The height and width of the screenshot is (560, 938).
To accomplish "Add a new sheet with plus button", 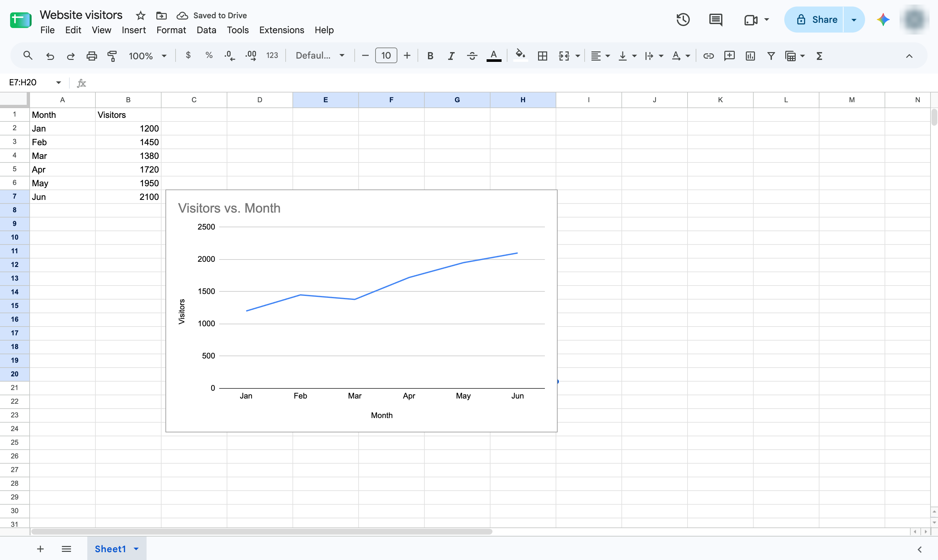I will click(x=40, y=549).
